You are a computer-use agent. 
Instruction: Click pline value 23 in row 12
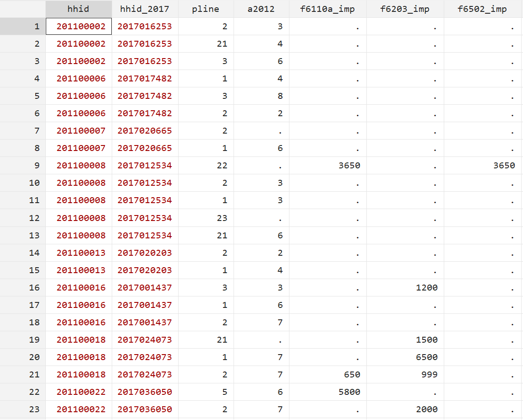(x=206, y=218)
